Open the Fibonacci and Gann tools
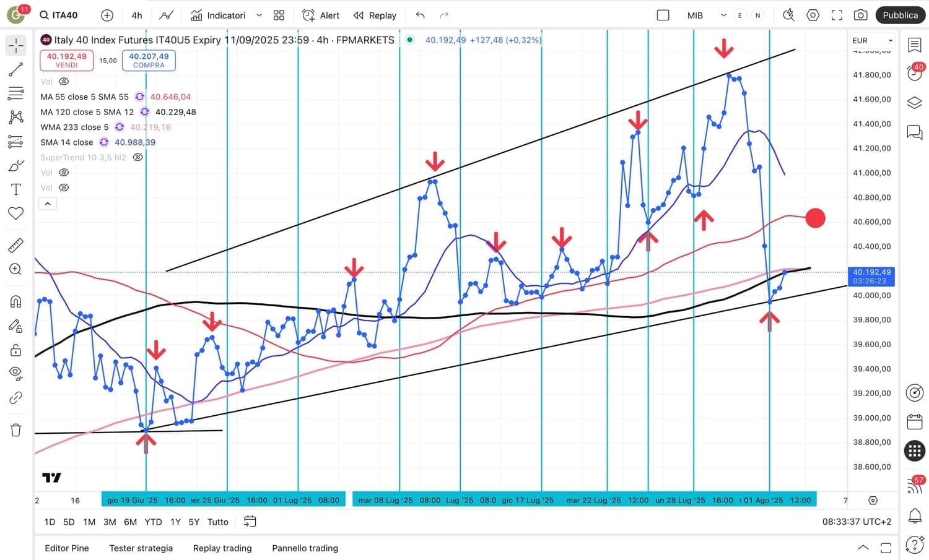 (16, 93)
